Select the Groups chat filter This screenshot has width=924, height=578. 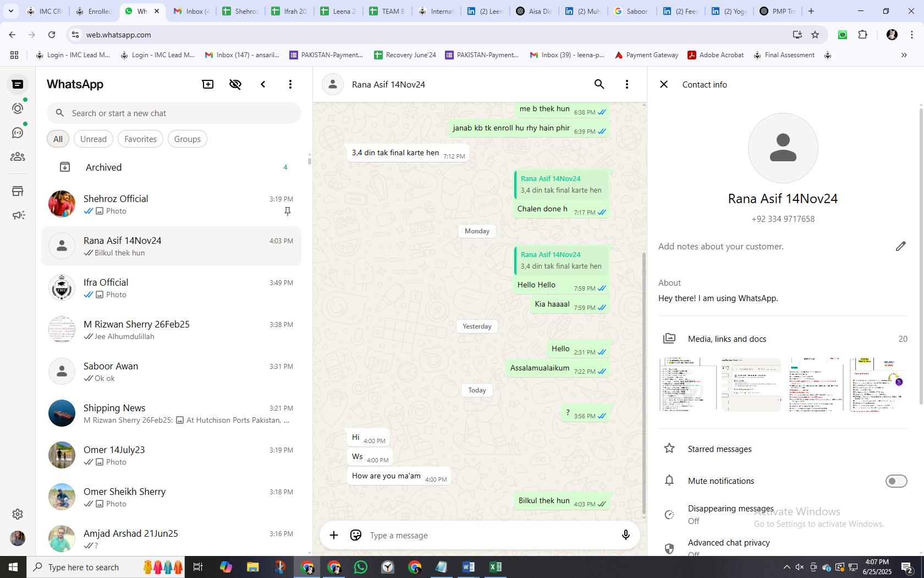click(x=188, y=139)
